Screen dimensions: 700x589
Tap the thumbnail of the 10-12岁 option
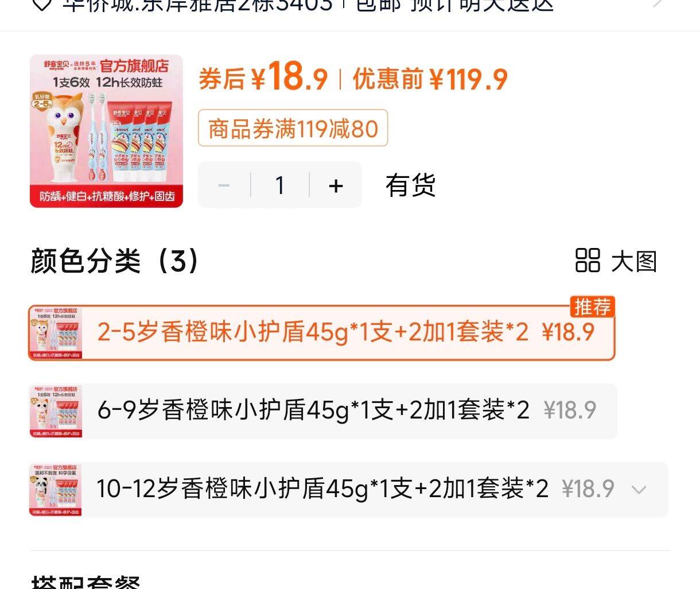pyautogui.click(x=56, y=490)
